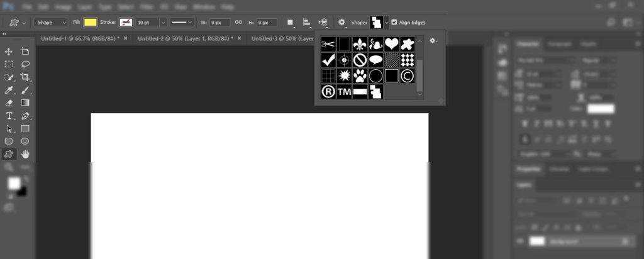Open Path alignment options

pyautogui.click(x=307, y=23)
